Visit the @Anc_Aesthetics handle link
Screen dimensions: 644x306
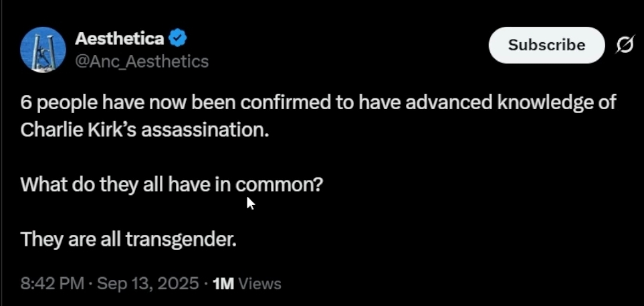pyautogui.click(x=142, y=62)
